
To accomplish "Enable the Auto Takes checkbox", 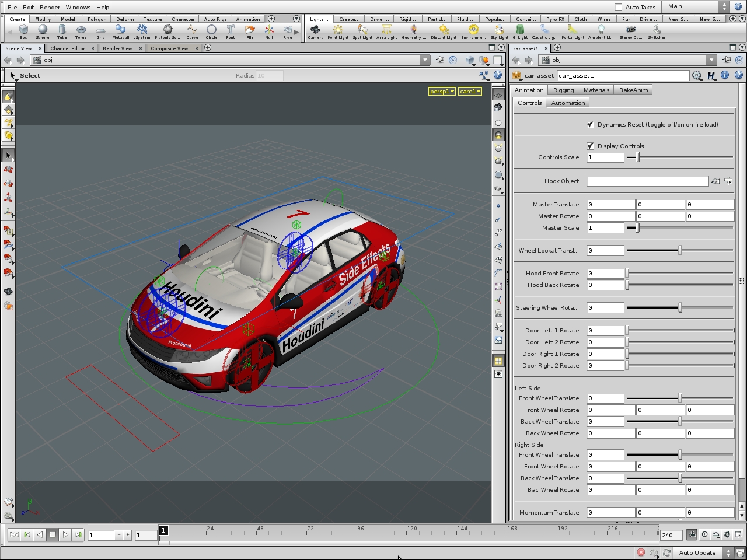I will click(x=619, y=7).
